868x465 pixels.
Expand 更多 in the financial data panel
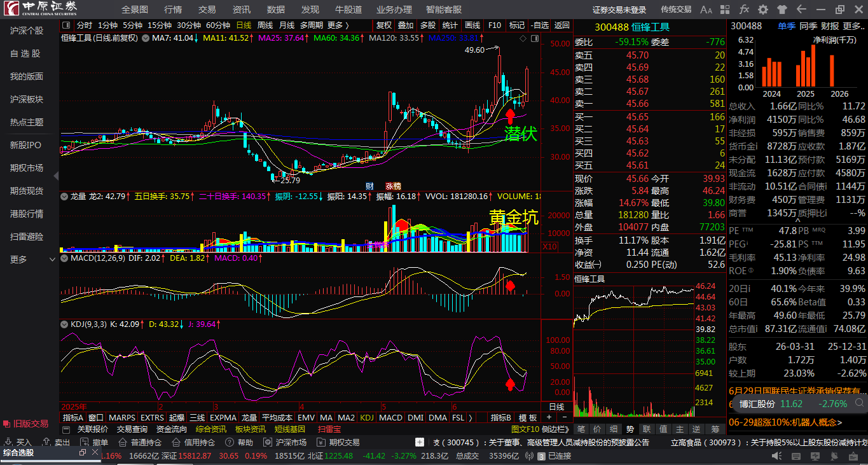tap(853, 26)
